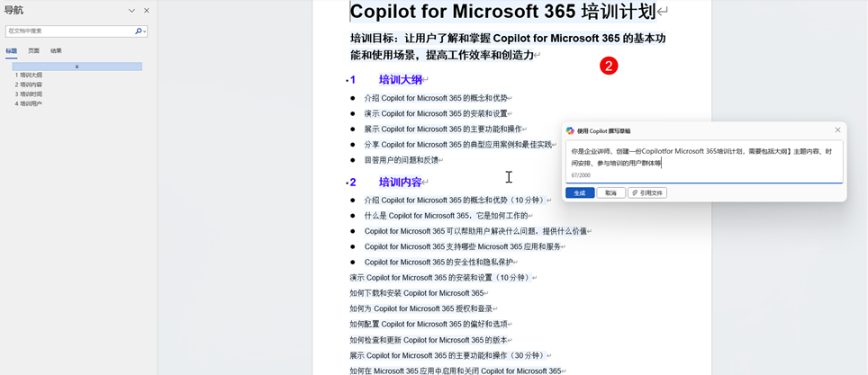Image resolution: width=868 pixels, height=375 pixels.
Task: Click line Copilot 的安全性和隐私保护
Action: coord(439,262)
